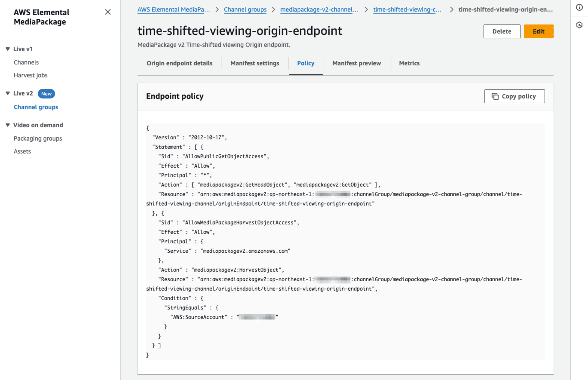Open the info panel icon

tap(579, 7)
